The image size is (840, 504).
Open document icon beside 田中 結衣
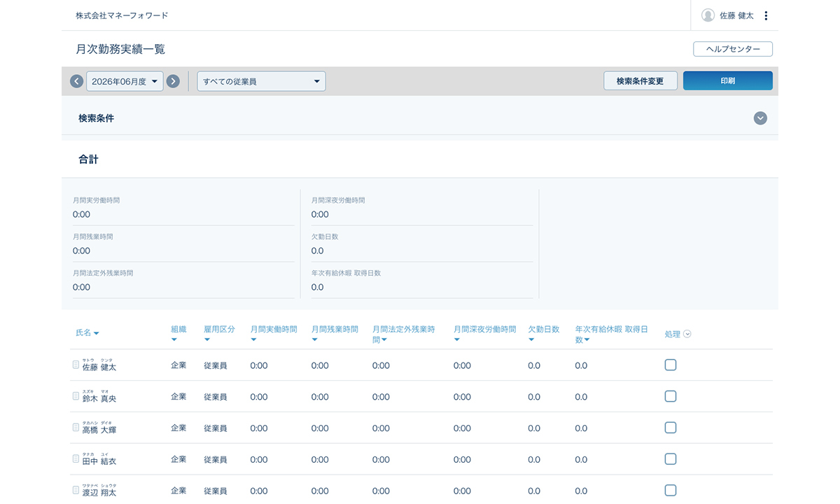click(x=76, y=459)
